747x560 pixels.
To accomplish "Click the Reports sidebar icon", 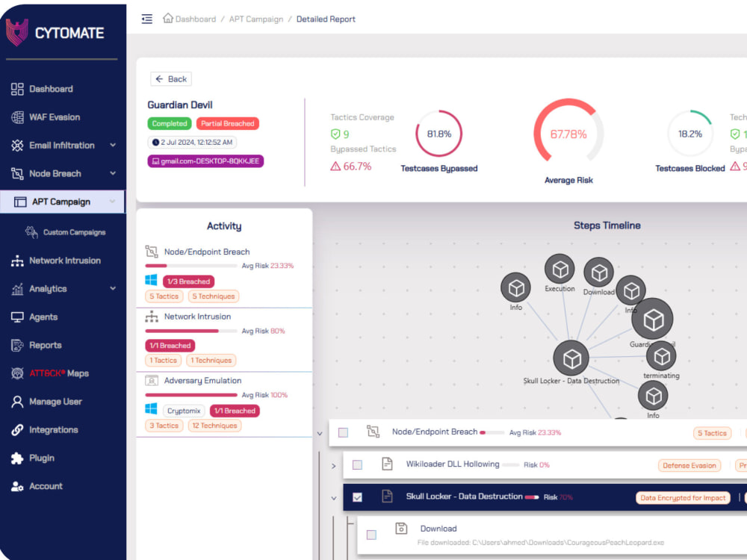I will coord(17,345).
